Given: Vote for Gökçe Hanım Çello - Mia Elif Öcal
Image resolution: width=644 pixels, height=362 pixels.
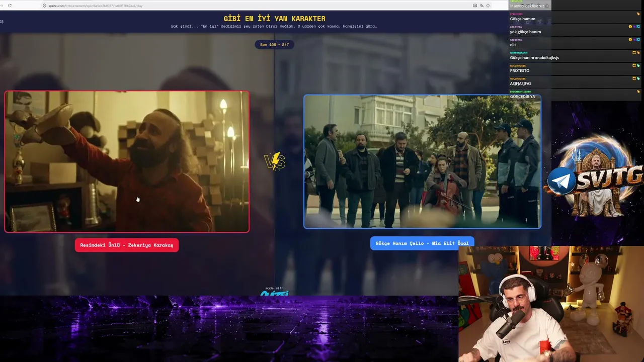Looking at the screenshot, I should coord(422,243).
